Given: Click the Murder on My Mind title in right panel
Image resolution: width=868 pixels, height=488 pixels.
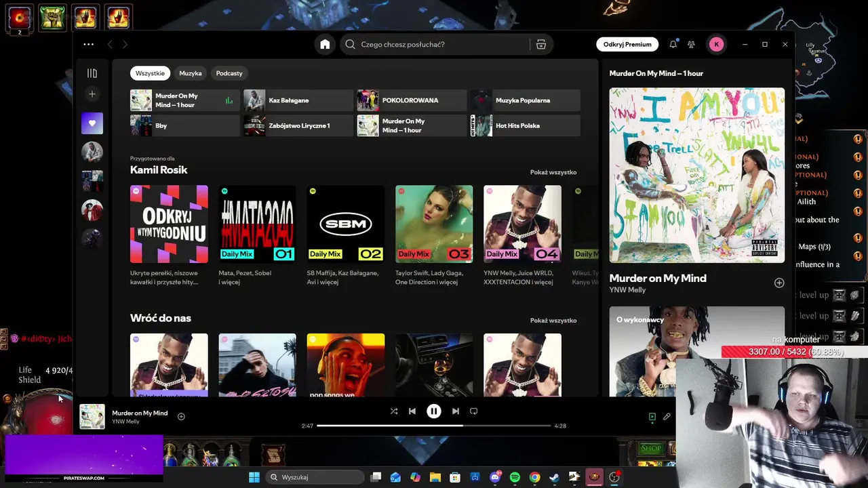Looking at the screenshot, I should 658,278.
